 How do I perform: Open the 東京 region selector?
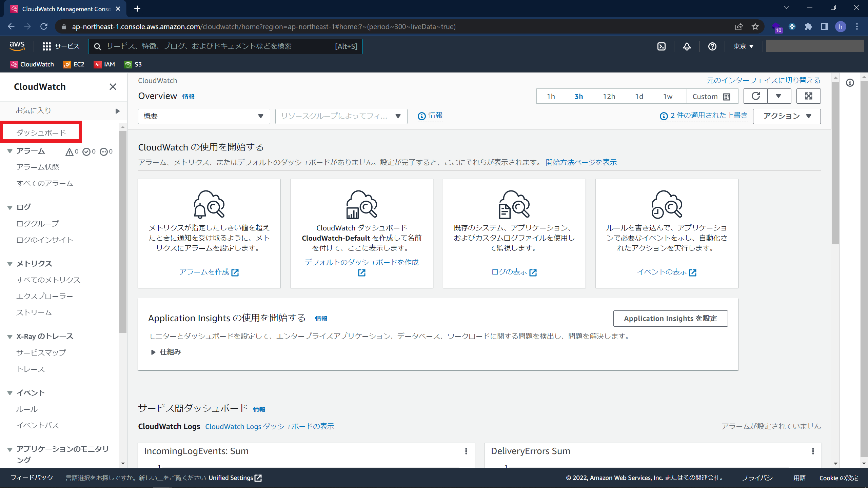point(743,46)
